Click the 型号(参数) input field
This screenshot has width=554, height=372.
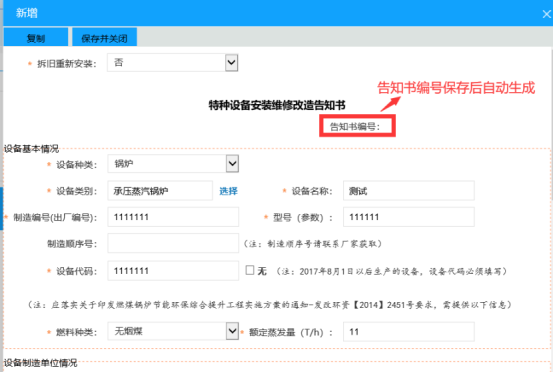pos(408,217)
